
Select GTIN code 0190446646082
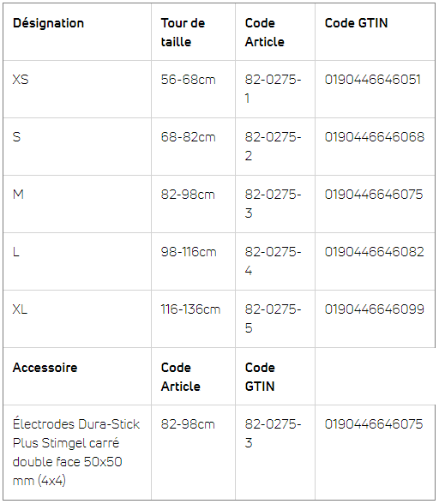coord(375,252)
